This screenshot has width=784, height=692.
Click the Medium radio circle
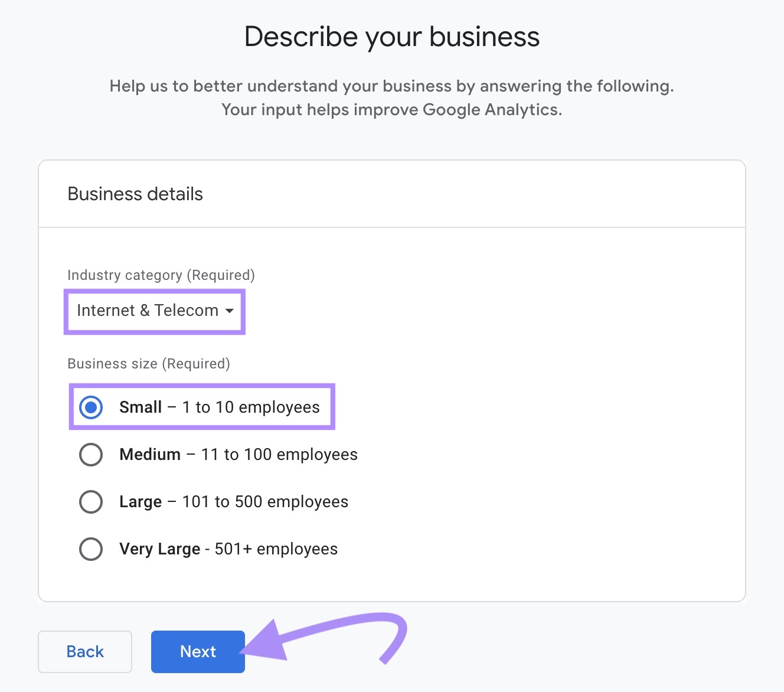[x=90, y=454]
